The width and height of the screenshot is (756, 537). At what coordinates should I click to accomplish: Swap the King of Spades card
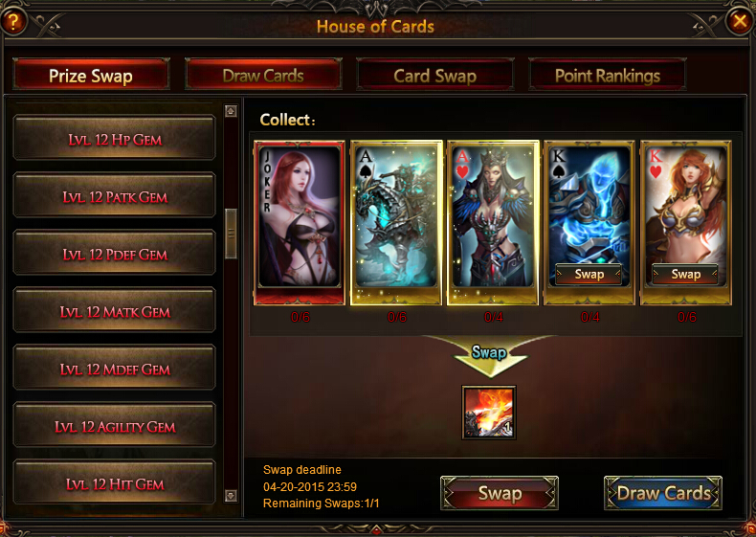[x=589, y=274]
